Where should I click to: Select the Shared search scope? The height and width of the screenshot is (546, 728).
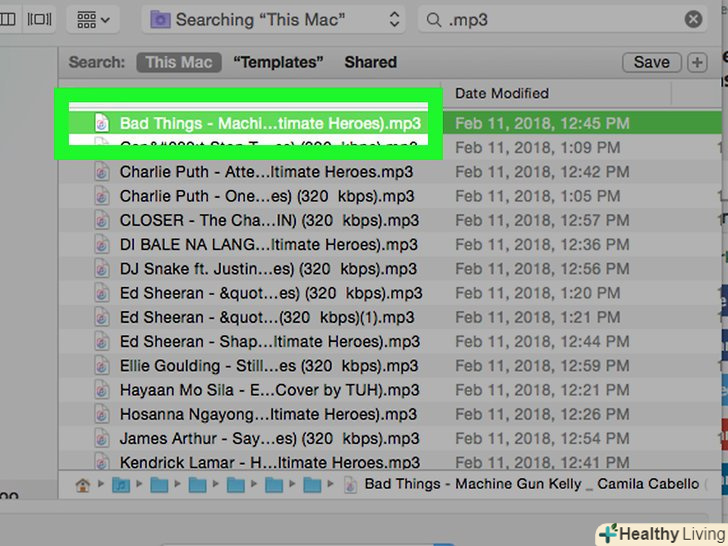pos(370,62)
